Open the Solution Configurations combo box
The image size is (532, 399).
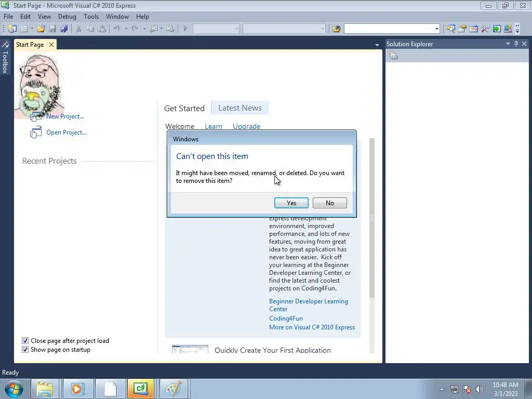click(216, 29)
